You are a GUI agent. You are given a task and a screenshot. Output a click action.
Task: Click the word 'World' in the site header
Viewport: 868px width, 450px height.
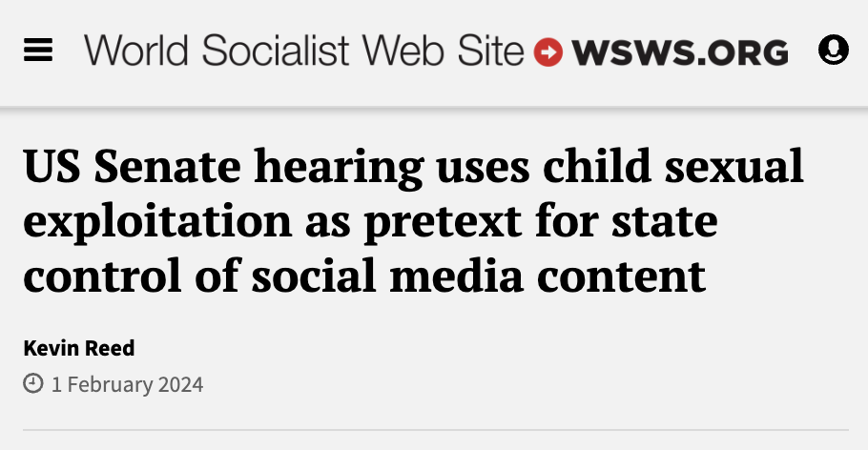(135, 51)
